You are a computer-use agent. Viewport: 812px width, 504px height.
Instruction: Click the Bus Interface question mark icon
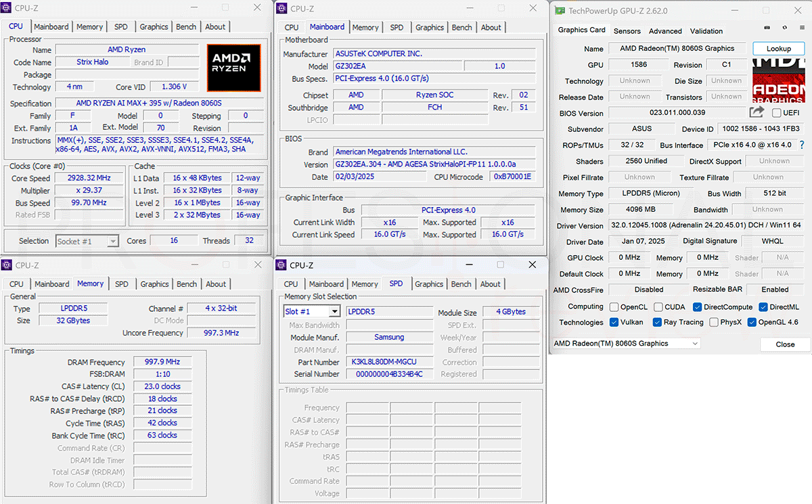802,145
